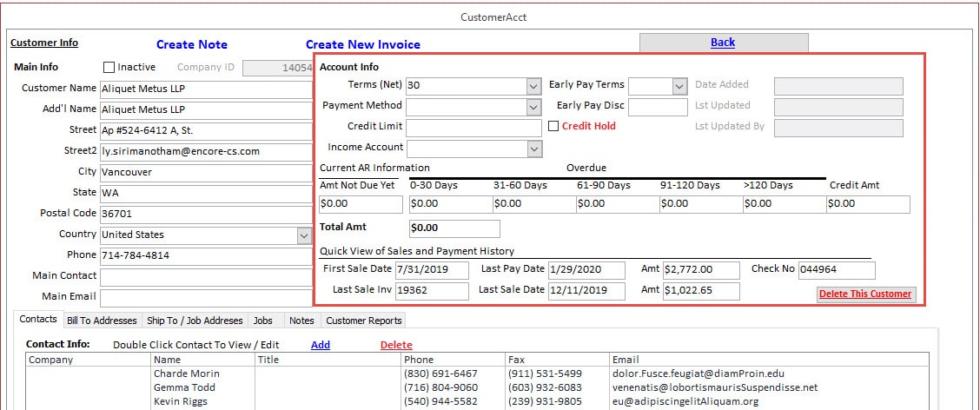This screenshot has height=410, width=980.
Task: Click the Check No field
Action: (837, 270)
